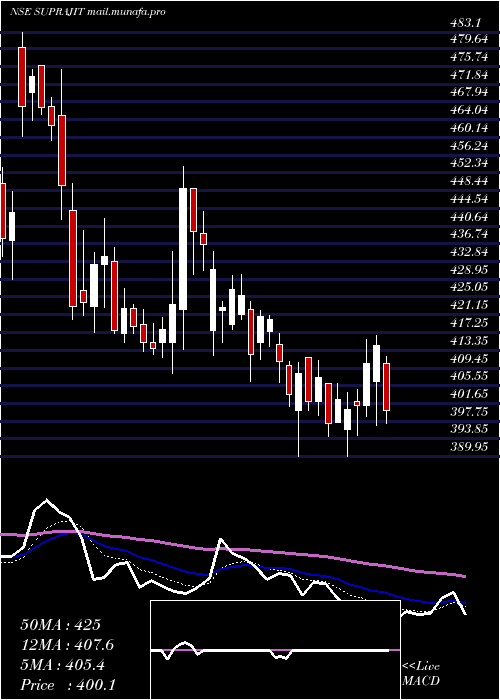Click the 448.44 price axis label

468,181
